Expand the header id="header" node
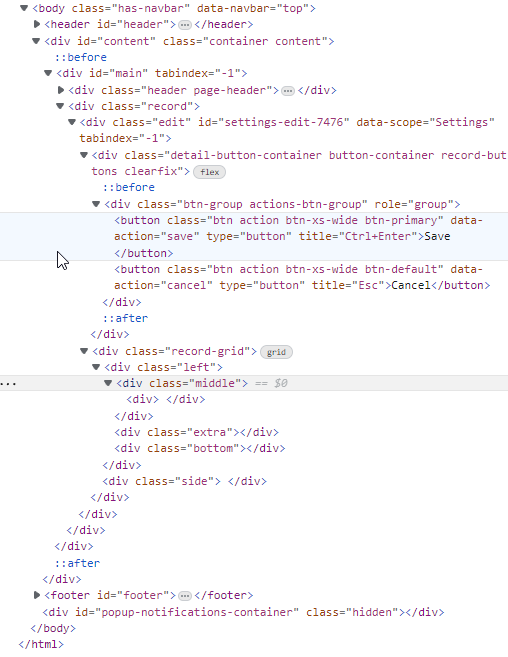The height and width of the screenshot is (657, 508). pos(36,24)
